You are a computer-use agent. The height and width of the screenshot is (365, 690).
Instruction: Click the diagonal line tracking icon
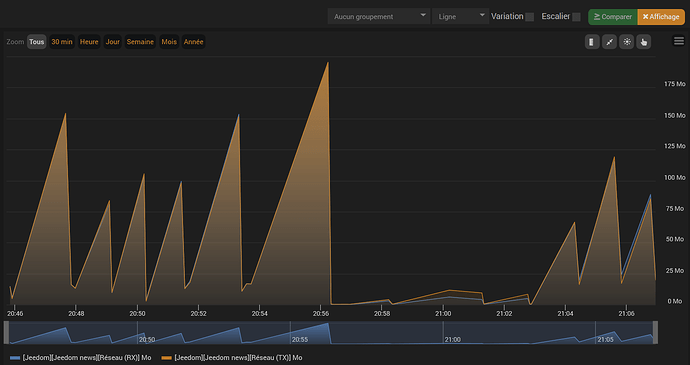tap(609, 42)
